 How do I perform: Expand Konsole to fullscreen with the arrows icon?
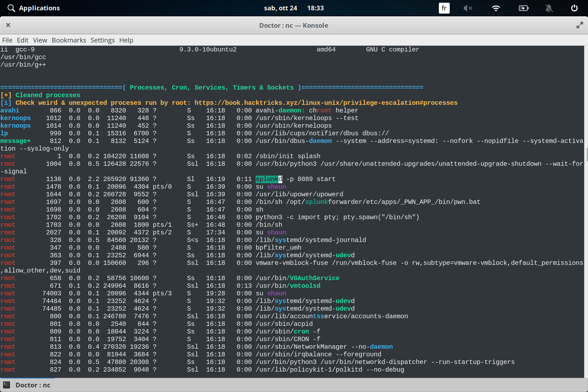[580, 25]
